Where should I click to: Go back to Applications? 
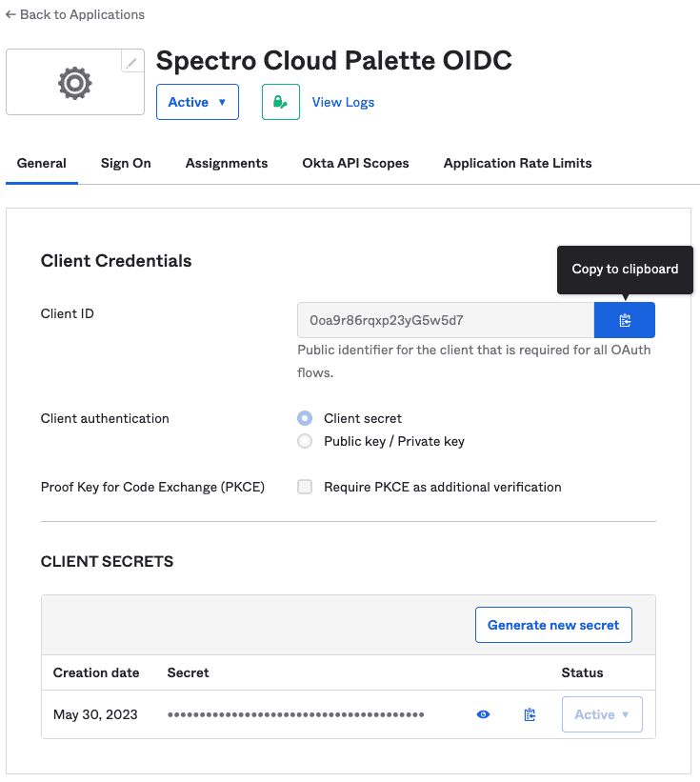pyautogui.click(x=75, y=14)
